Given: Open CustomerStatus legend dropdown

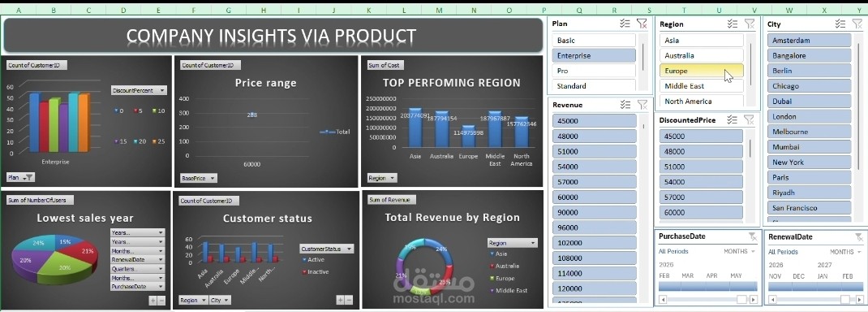Looking at the screenshot, I should tap(327, 249).
